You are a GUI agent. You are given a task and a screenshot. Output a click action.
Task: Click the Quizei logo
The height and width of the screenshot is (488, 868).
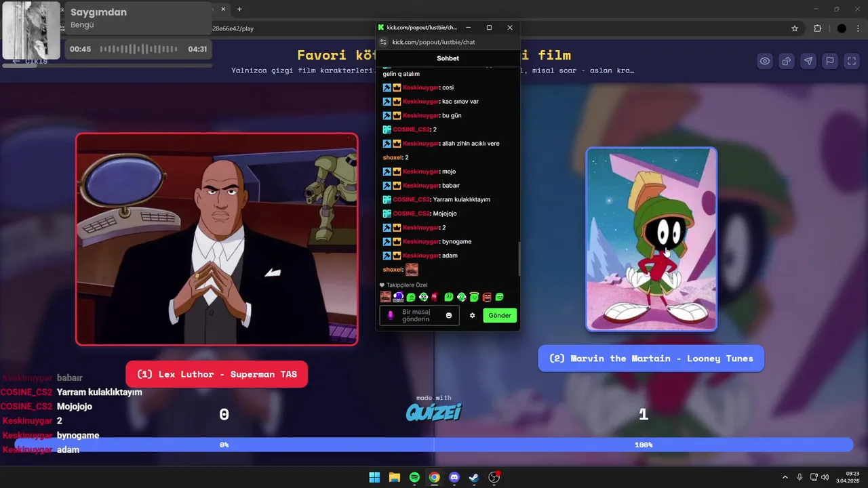tap(434, 412)
